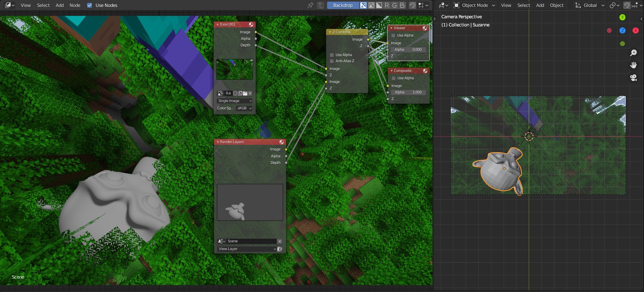The height and width of the screenshot is (292, 644).
Task: Enable Anti-Alias Z checkbox
Action: pos(332,61)
